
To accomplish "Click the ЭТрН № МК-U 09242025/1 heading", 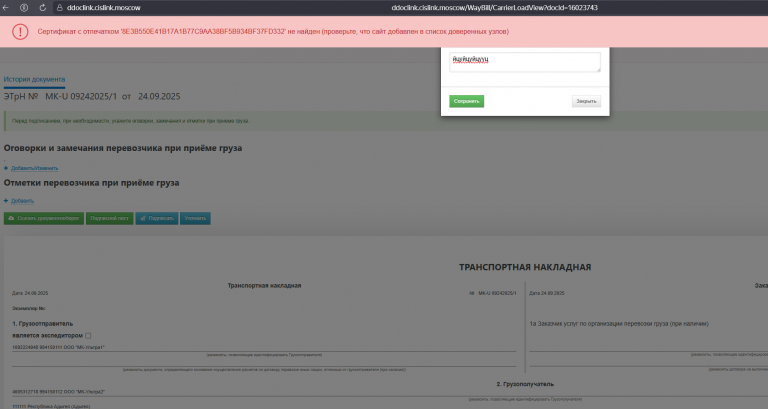I will [x=92, y=96].
